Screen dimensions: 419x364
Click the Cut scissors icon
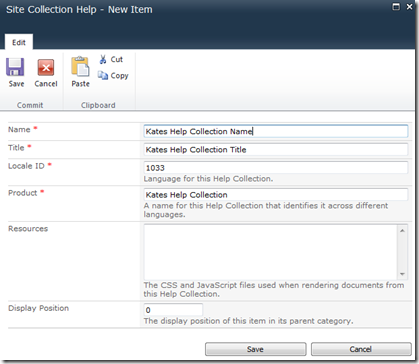pos(103,59)
